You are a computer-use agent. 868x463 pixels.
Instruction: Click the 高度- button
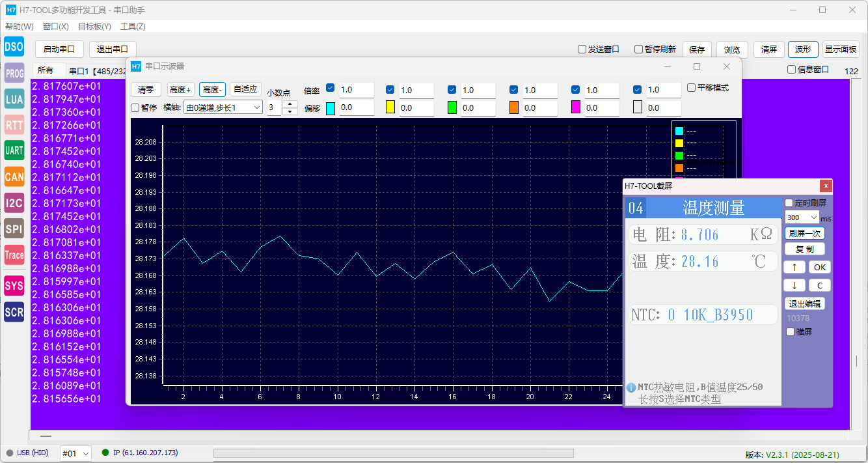(x=213, y=90)
